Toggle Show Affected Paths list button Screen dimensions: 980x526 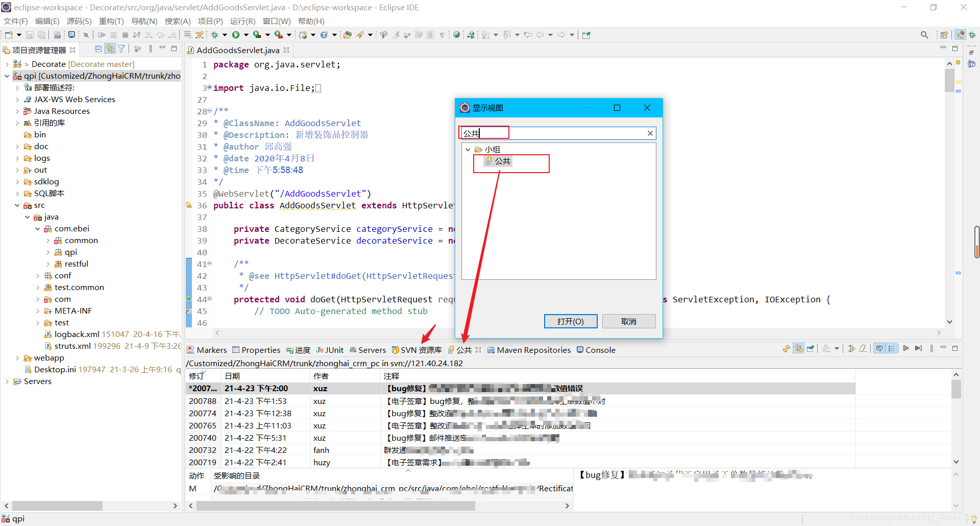pos(891,349)
